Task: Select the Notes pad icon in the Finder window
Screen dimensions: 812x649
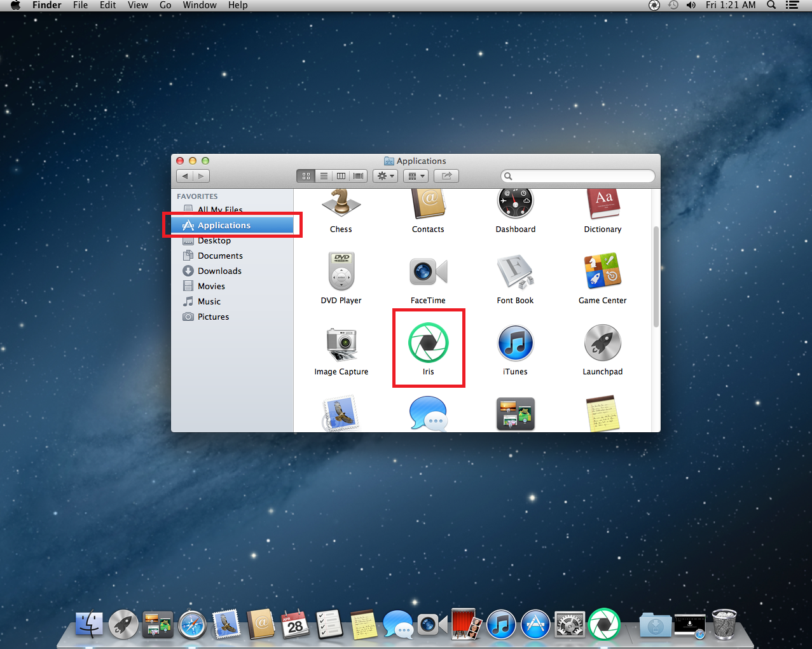Action: click(603, 414)
